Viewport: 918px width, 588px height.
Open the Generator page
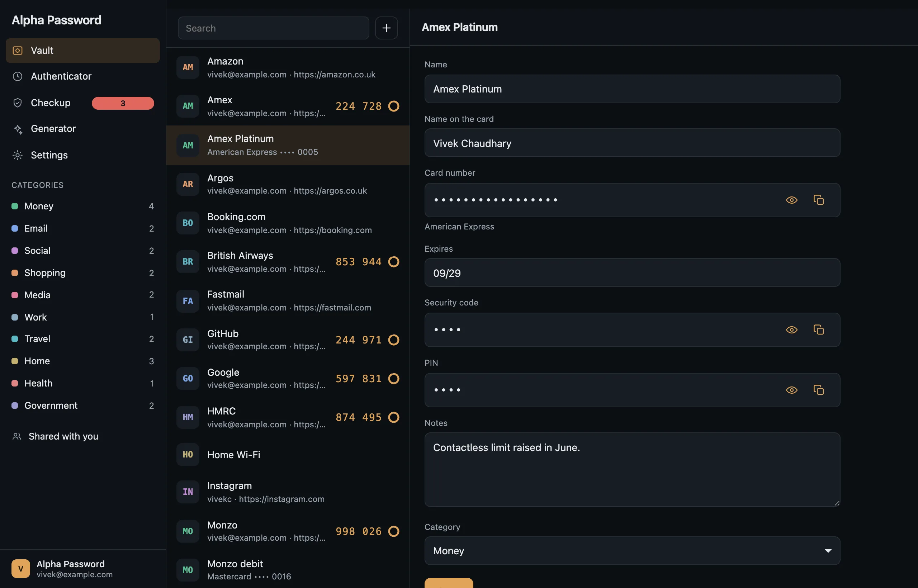82,129
